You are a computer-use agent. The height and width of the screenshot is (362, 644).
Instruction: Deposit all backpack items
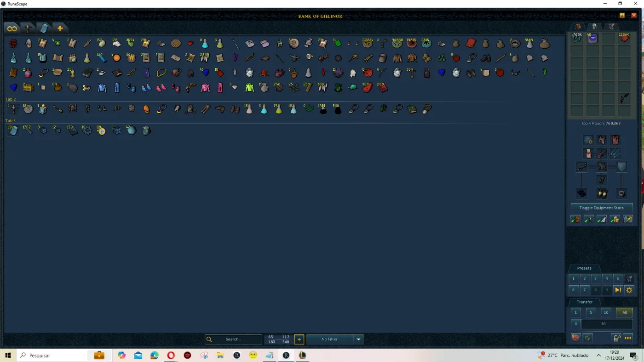(x=575, y=220)
